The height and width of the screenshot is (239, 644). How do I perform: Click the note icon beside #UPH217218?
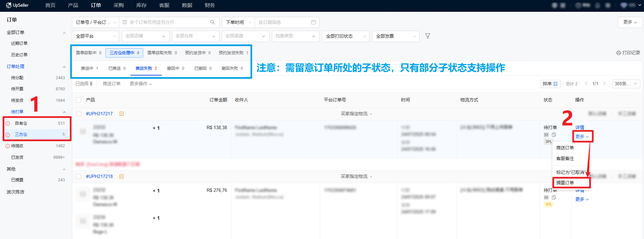122,177
